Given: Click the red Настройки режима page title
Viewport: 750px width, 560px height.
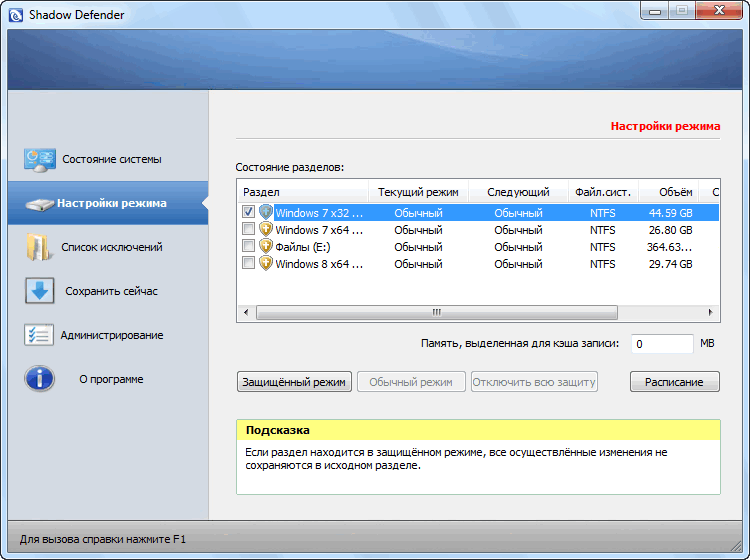Looking at the screenshot, I should 665,126.
